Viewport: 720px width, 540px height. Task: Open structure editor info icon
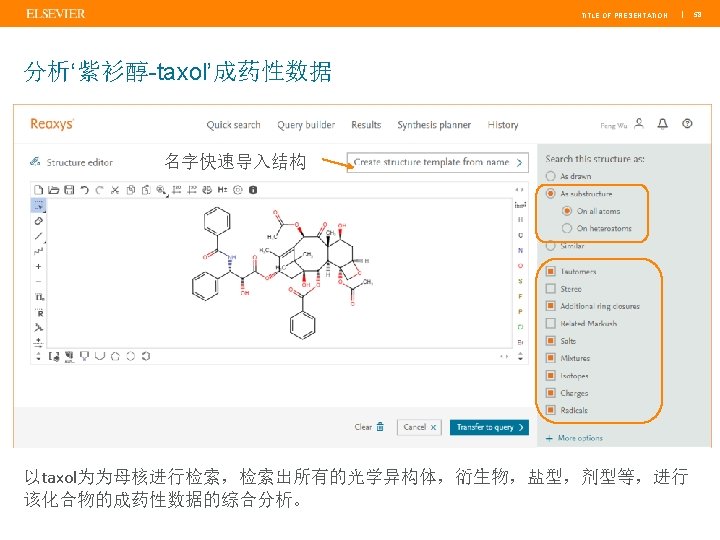pyautogui.click(x=253, y=190)
